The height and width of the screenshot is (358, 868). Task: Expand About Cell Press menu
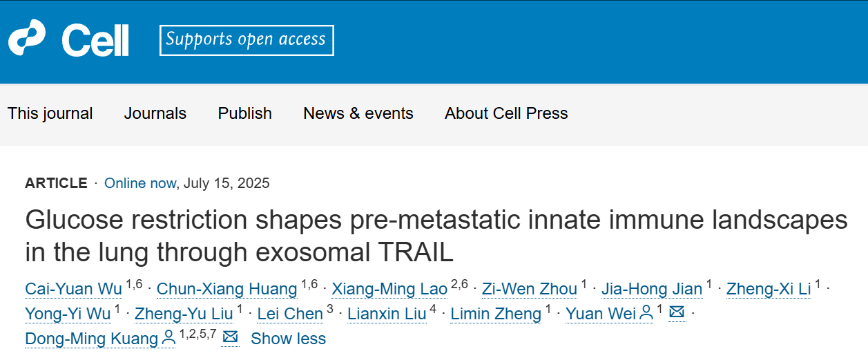(506, 113)
